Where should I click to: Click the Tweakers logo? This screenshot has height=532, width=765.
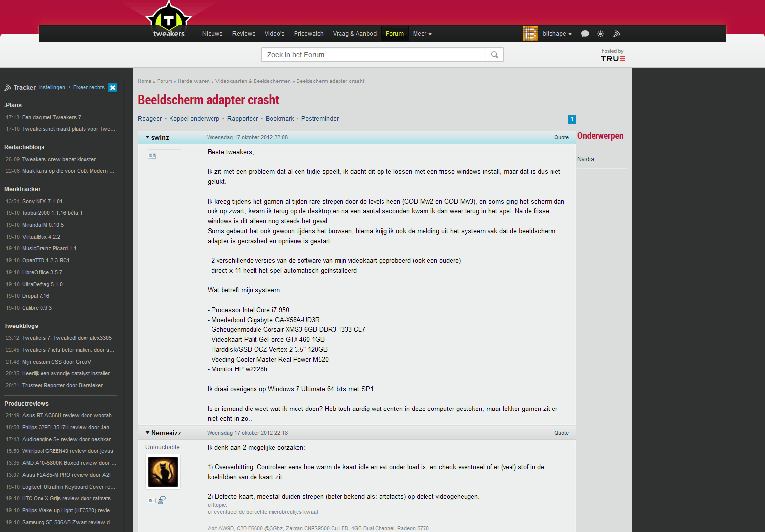169,20
